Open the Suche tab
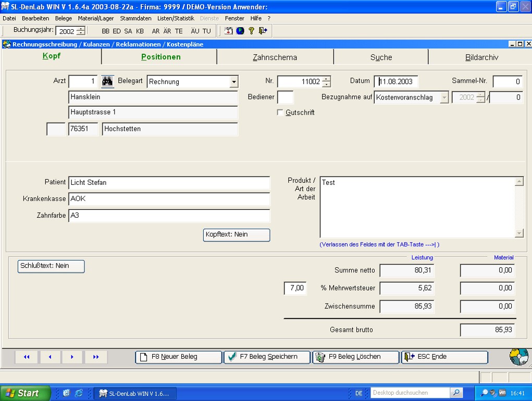This screenshot has width=532, height=401. click(x=381, y=57)
